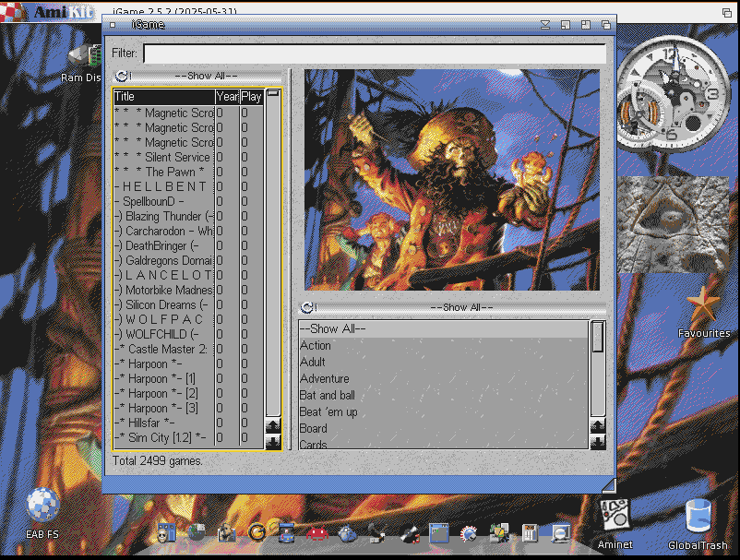The image size is (740, 560).
Task: Launch the shell window dock icon
Action: [x=439, y=533]
